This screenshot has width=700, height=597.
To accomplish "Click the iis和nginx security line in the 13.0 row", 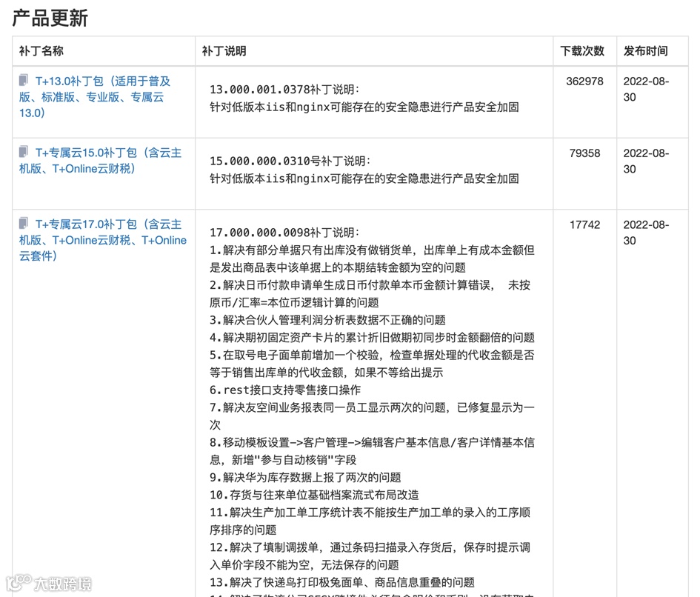I will tap(364, 107).
